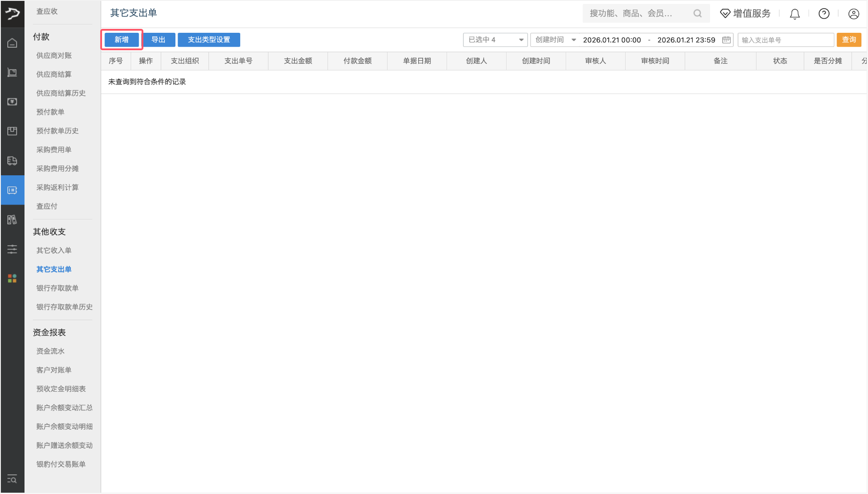Open the ¥ money module icon
The height and width of the screenshot is (494, 868).
pos(12,101)
